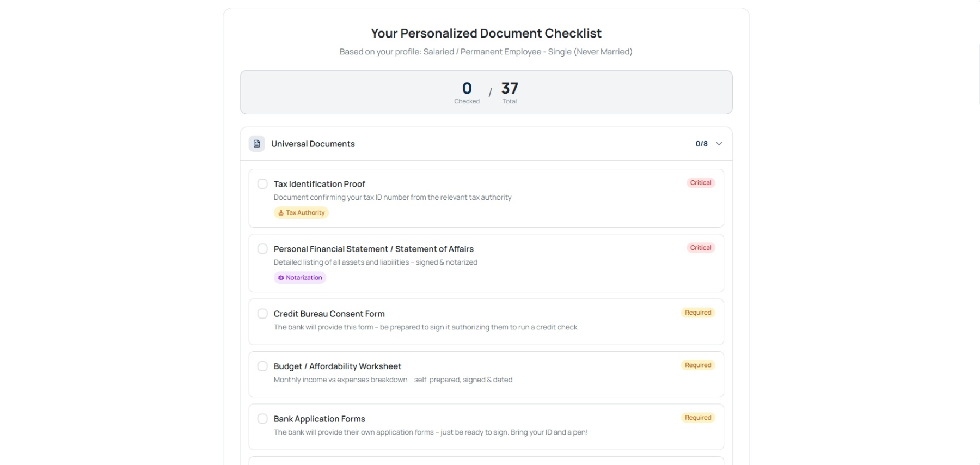Click the 0/8 section progress count
This screenshot has height=465, width=980.
click(x=701, y=144)
